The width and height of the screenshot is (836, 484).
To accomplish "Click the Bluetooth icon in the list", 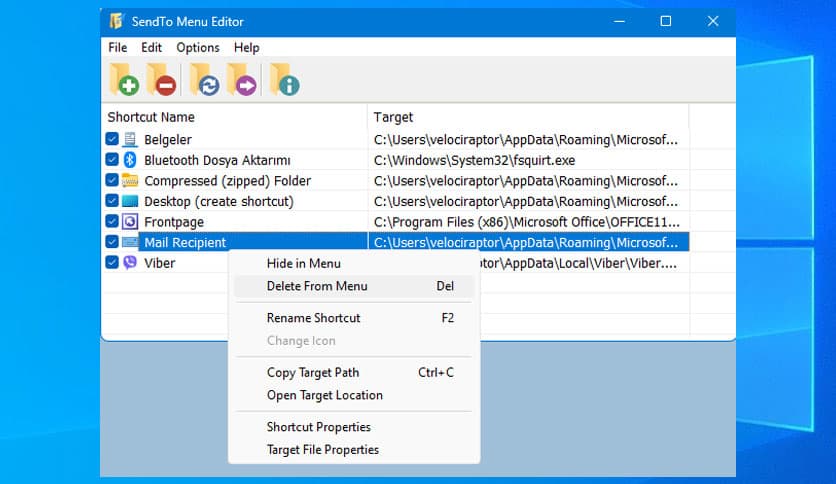I will pyautogui.click(x=130, y=160).
